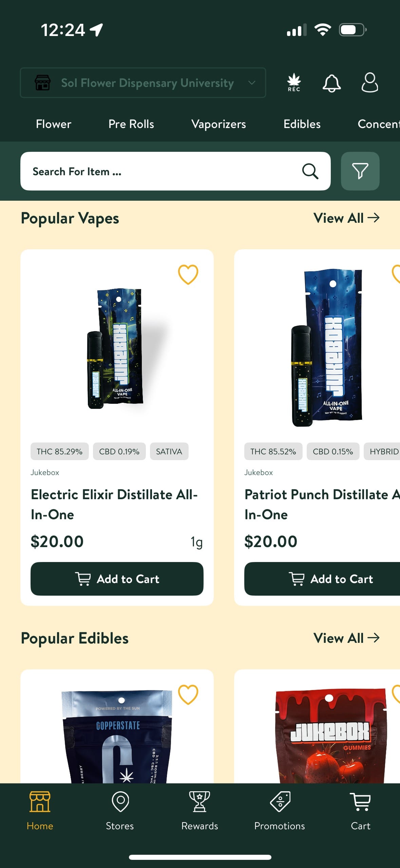The width and height of the screenshot is (400, 868).
Task: Tap the search magnifying glass icon
Action: click(310, 171)
